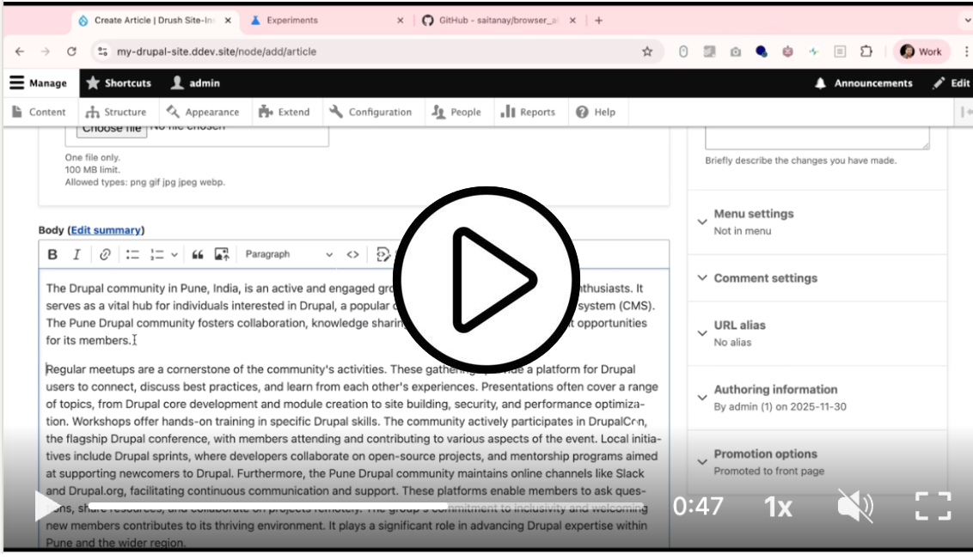This screenshot has width=973, height=560.
Task: Click the browser forward arrow
Action: point(46,52)
